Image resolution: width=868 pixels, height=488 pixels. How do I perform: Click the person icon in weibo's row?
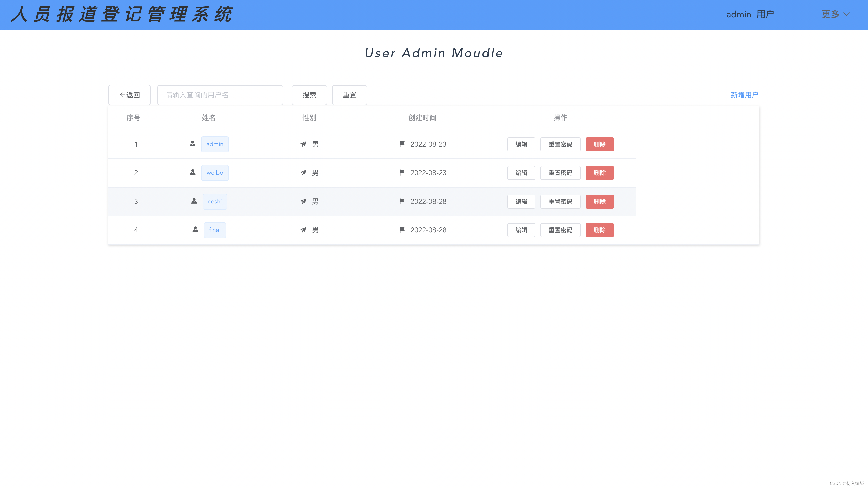192,172
